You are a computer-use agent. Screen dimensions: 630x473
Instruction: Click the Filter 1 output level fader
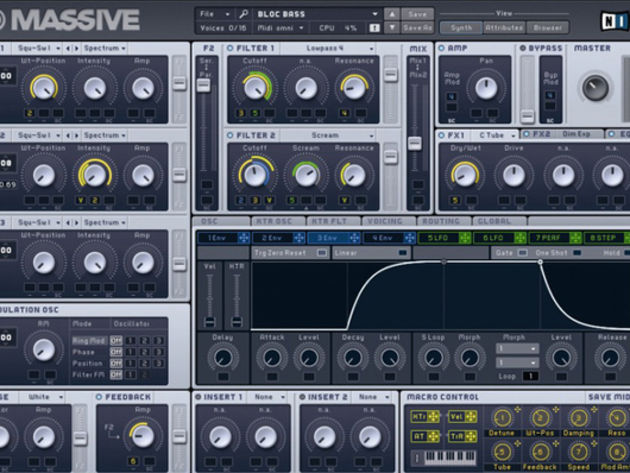pyautogui.click(x=390, y=74)
